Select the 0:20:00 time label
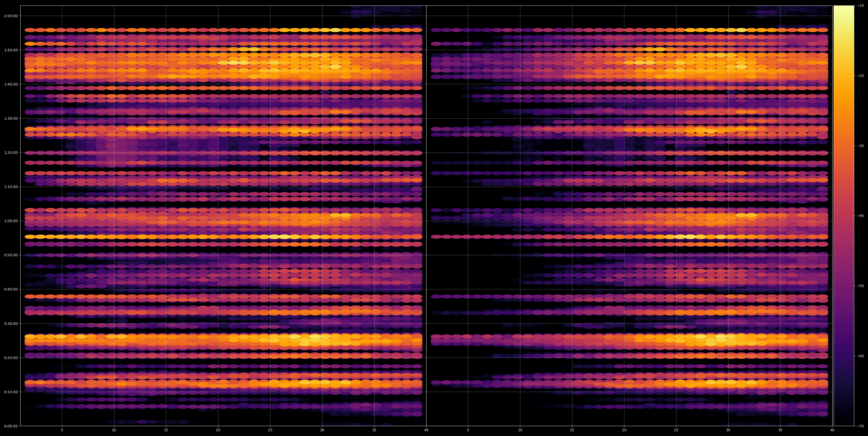The width and height of the screenshot is (868, 436). [11, 358]
